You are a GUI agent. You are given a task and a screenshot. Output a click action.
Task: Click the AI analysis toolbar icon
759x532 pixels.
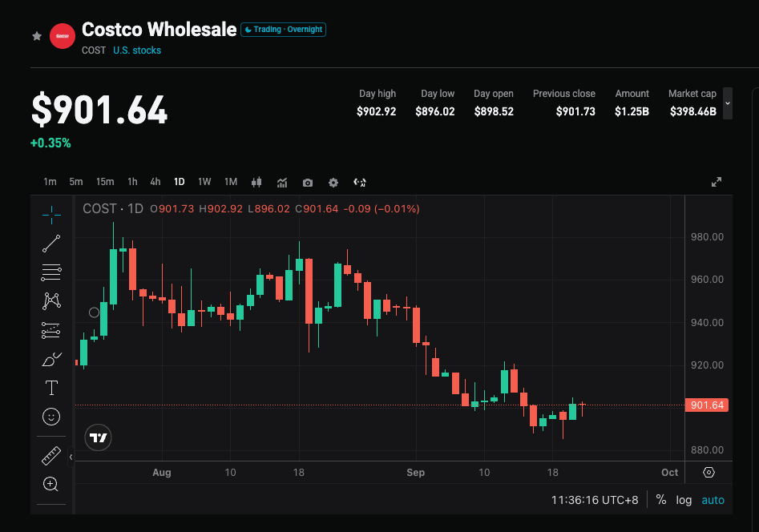click(x=360, y=183)
